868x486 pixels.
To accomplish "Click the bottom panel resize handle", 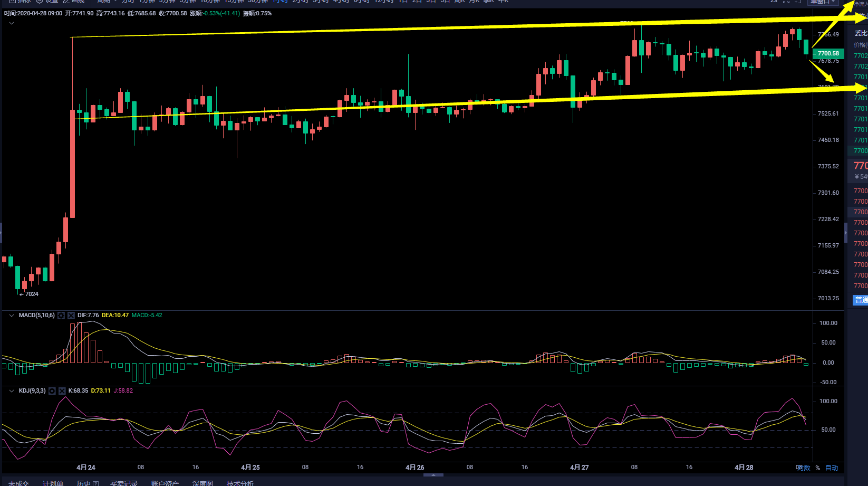I will (433, 475).
